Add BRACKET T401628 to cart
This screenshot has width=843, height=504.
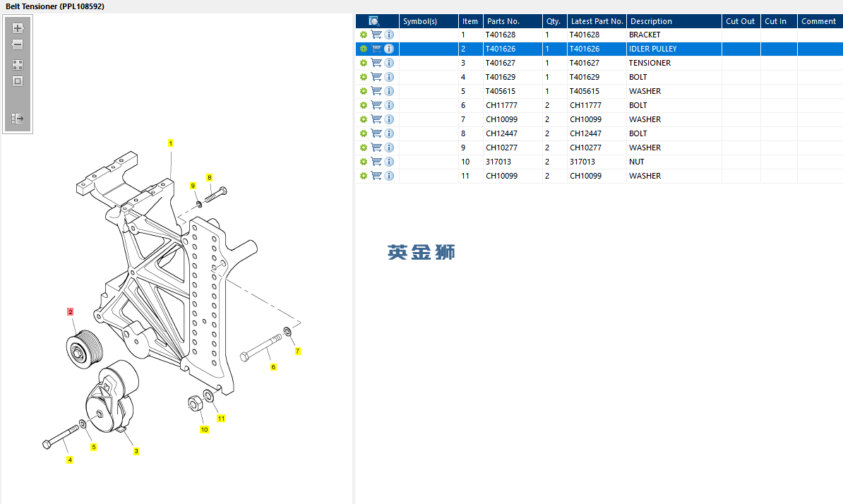click(x=376, y=35)
